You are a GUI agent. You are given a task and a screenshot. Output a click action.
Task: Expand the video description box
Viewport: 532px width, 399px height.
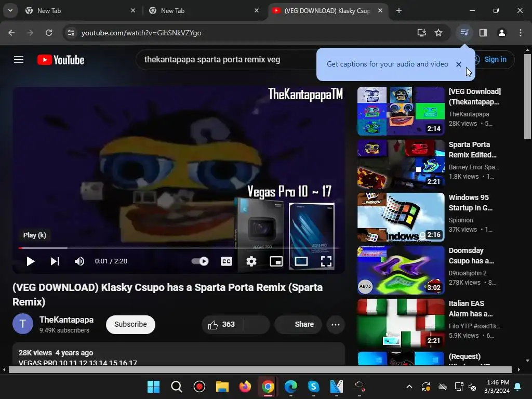[179, 354]
